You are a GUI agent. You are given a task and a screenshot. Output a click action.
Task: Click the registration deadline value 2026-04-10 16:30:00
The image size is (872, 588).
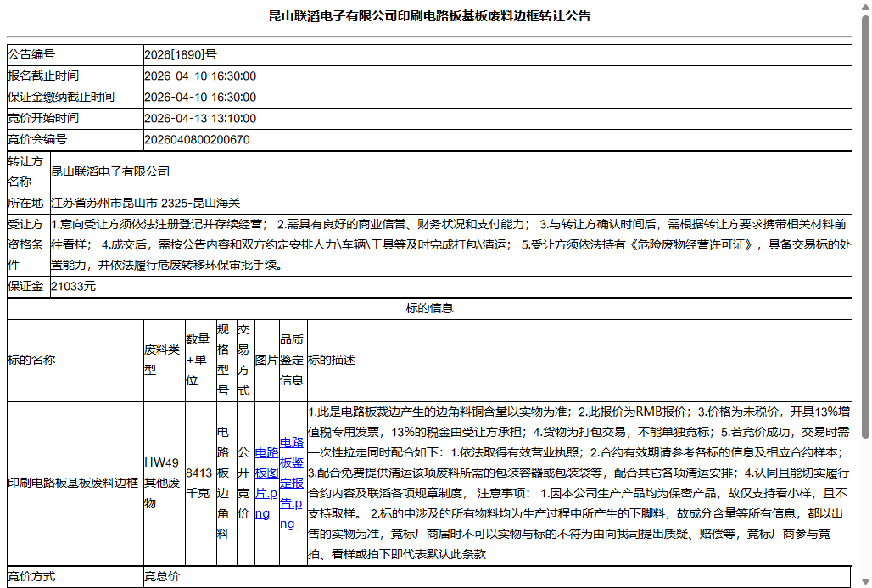(x=200, y=76)
